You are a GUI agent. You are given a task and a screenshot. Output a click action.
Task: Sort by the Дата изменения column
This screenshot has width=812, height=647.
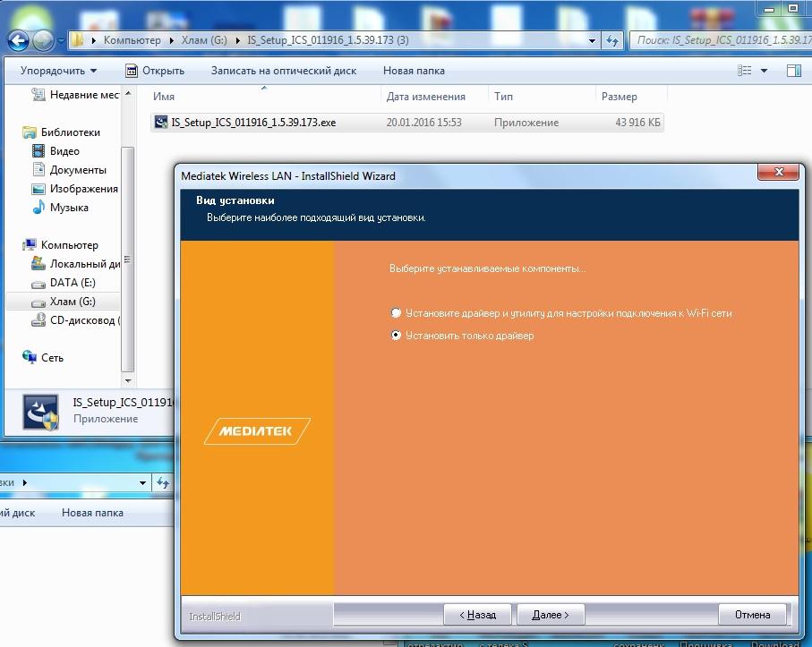coord(425,97)
